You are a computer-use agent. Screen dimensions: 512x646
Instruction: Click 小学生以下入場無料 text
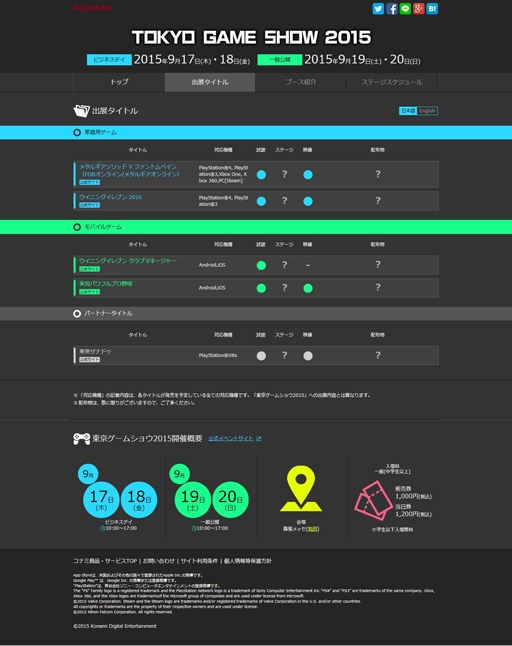(x=392, y=529)
